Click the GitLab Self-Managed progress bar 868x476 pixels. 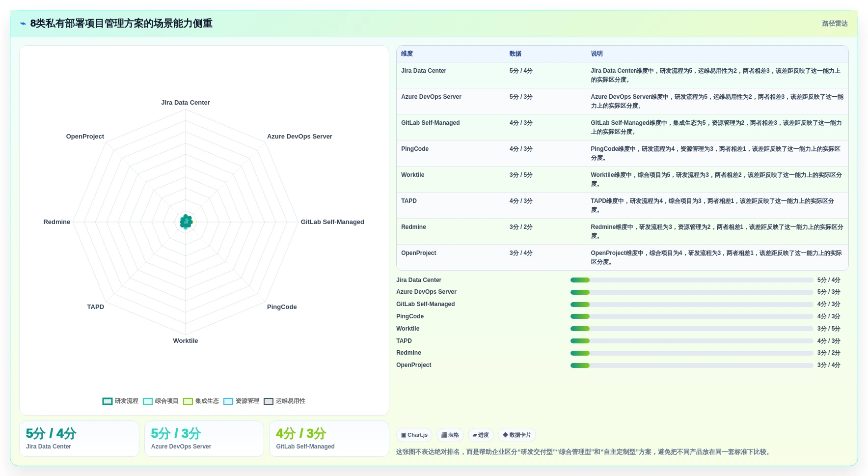click(692, 305)
